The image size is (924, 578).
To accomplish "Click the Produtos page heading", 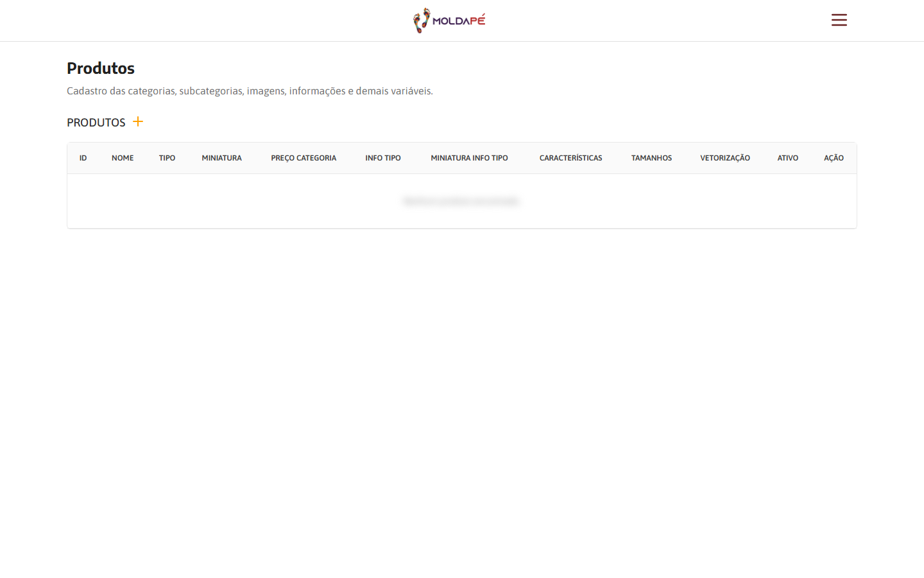I will tap(101, 68).
